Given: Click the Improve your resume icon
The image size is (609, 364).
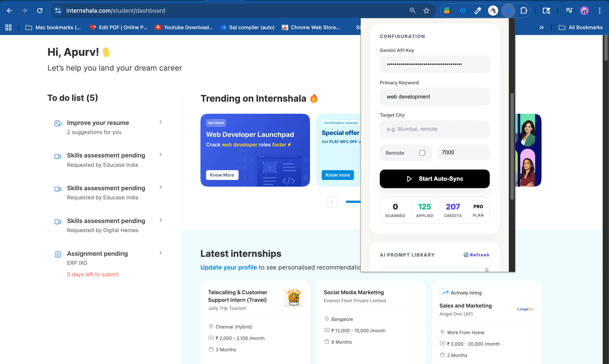Looking at the screenshot, I should (58, 123).
